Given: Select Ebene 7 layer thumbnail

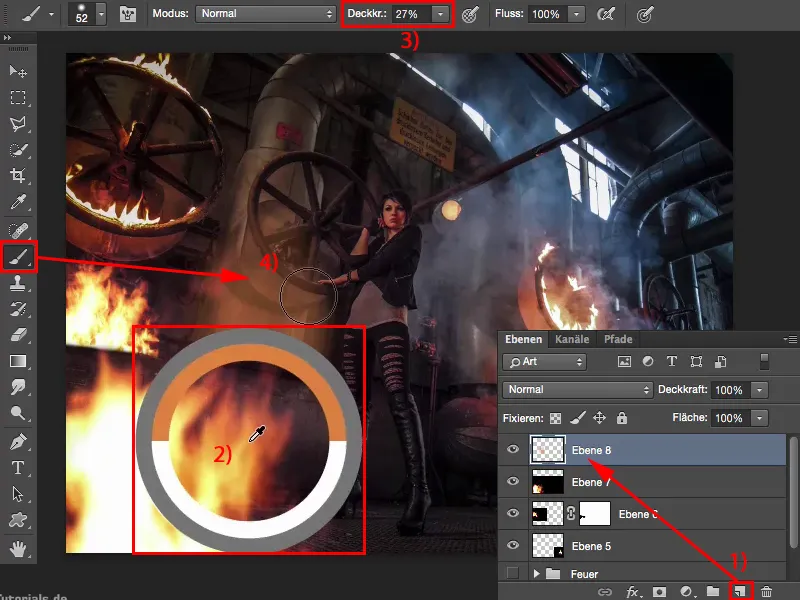Looking at the screenshot, I should [548, 482].
